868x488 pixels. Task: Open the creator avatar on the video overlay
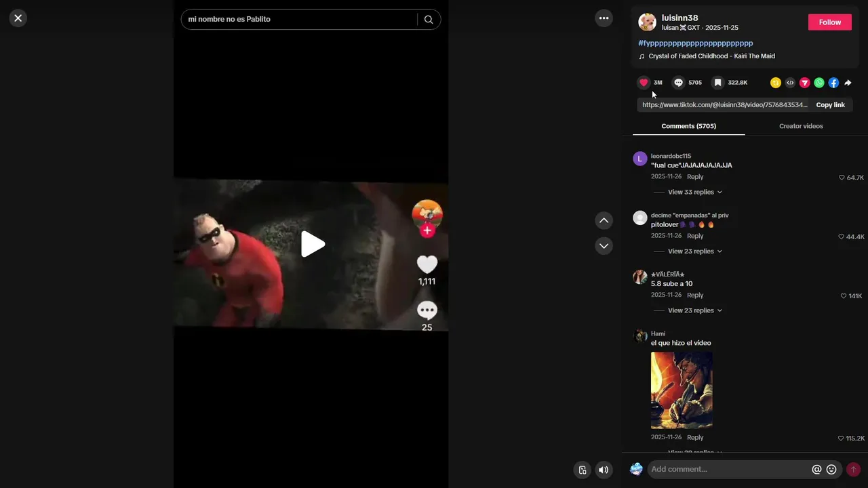click(427, 215)
